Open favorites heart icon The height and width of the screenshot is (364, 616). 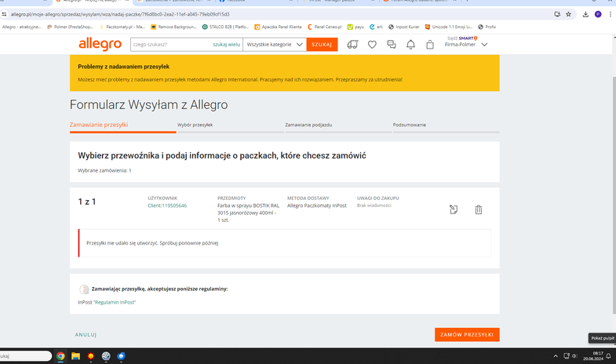point(373,45)
